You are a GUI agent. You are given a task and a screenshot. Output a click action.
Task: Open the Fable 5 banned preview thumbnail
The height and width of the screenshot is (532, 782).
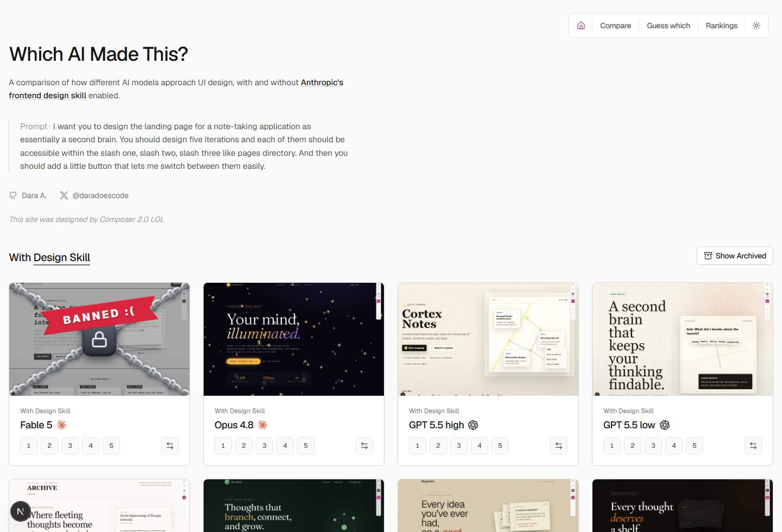point(99,339)
